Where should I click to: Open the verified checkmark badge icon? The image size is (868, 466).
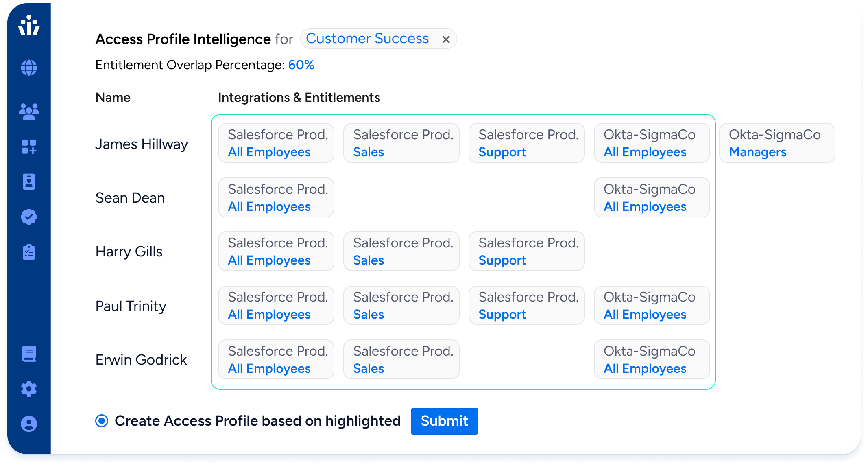tap(29, 217)
